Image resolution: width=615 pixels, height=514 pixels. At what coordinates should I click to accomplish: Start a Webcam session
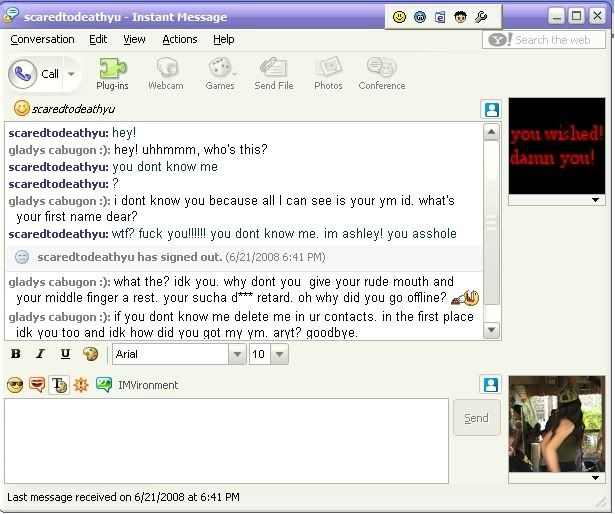point(166,72)
